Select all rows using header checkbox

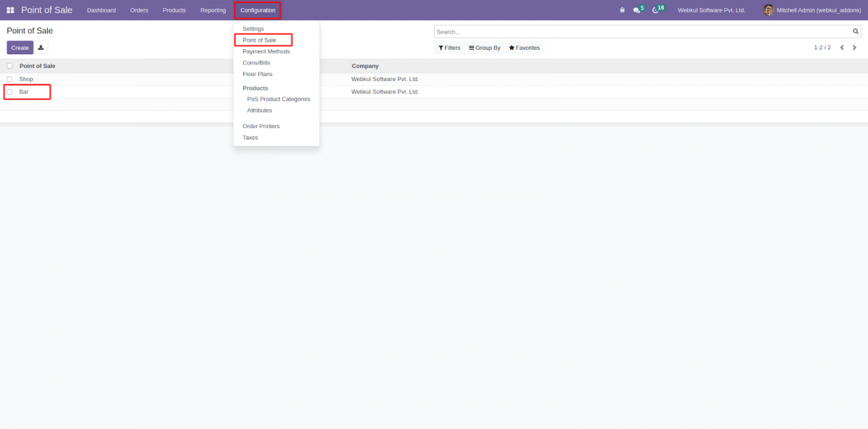coord(9,66)
